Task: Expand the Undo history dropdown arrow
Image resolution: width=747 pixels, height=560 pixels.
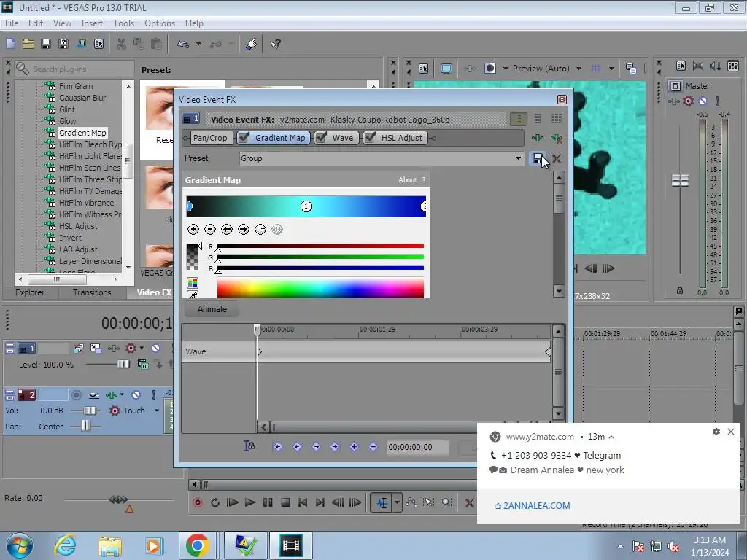Action: 198,44
